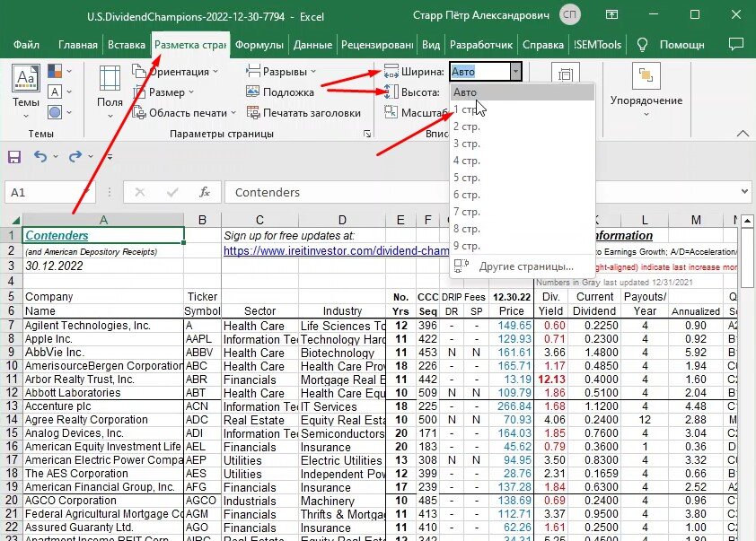The height and width of the screenshot is (541, 756).
Task: Expand the Ширина width dropdown arrow
Action: 516,72
